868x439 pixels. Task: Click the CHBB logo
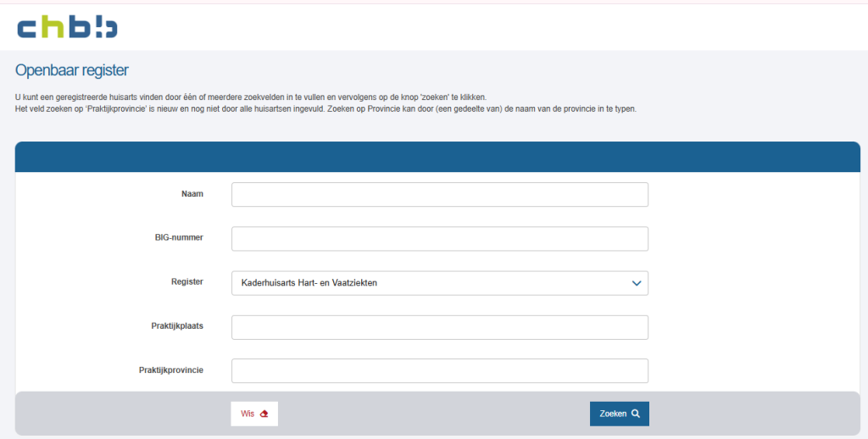[67, 27]
